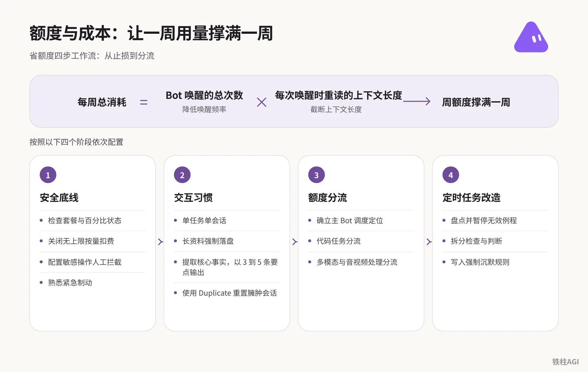Click the step 2 number badge
Screen dimensions: 588x372
182,175
